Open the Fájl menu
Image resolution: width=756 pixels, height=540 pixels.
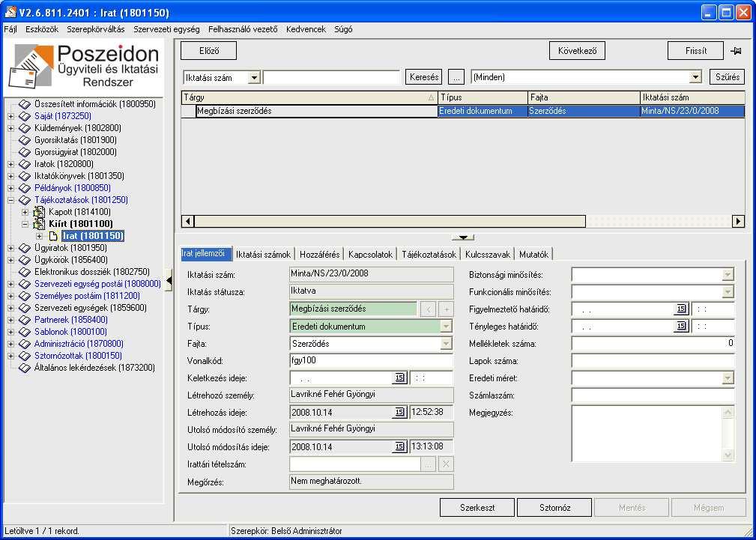[x=10, y=29]
